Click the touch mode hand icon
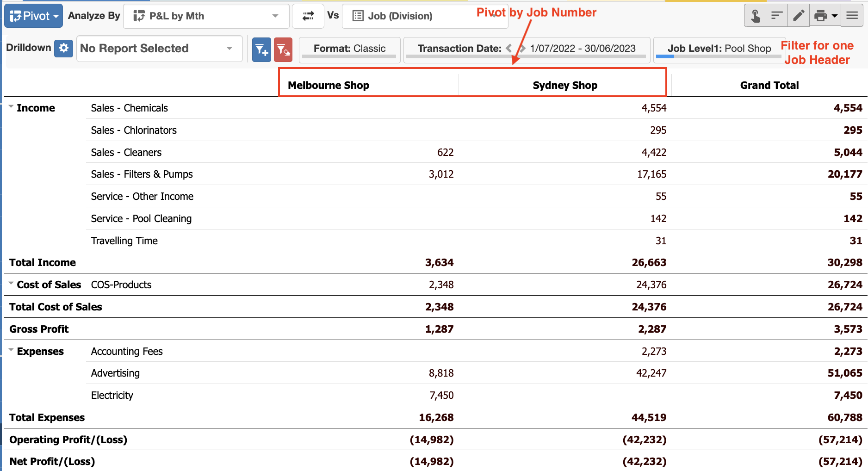The width and height of the screenshot is (868, 471). tap(755, 16)
